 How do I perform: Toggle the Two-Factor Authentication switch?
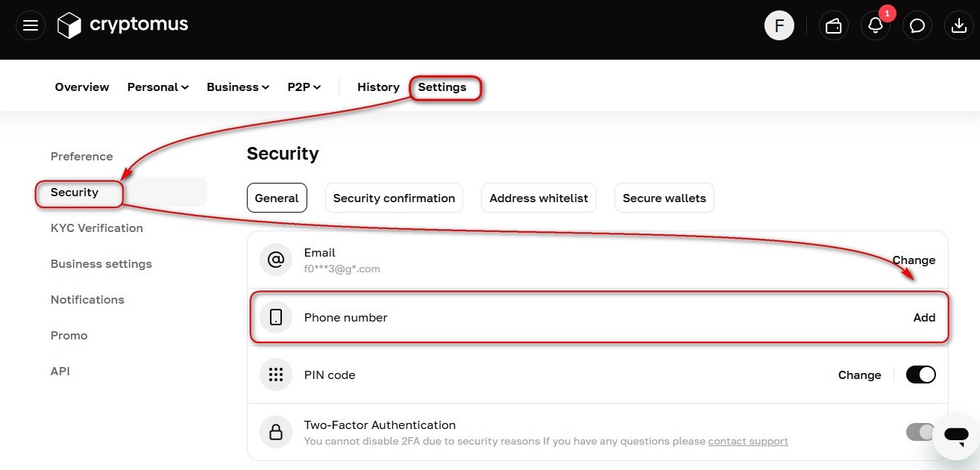[x=920, y=431]
